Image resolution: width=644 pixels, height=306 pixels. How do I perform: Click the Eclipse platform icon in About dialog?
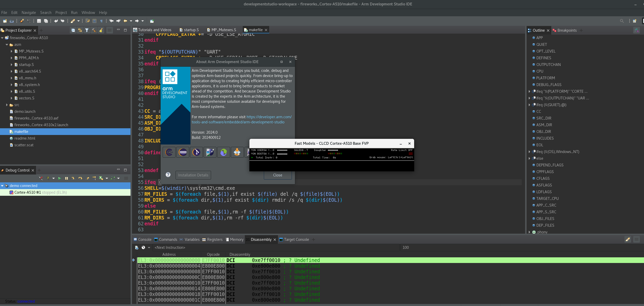click(x=183, y=152)
